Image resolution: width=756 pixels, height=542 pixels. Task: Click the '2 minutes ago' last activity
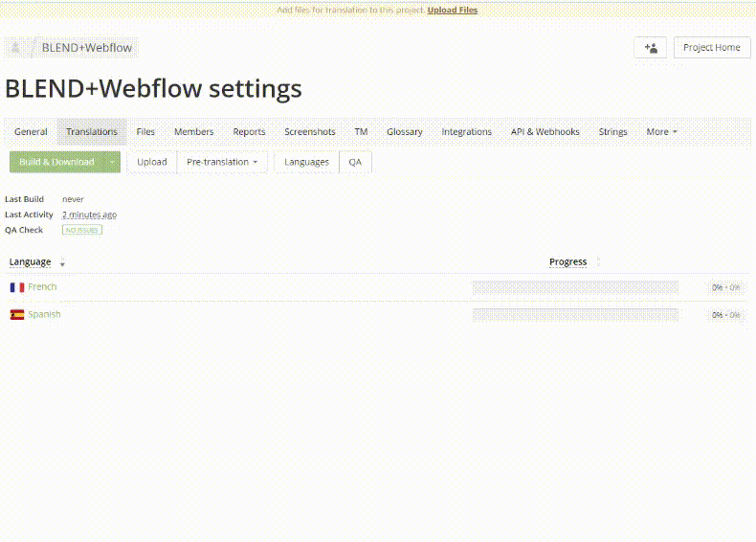pyautogui.click(x=89, y=215)
